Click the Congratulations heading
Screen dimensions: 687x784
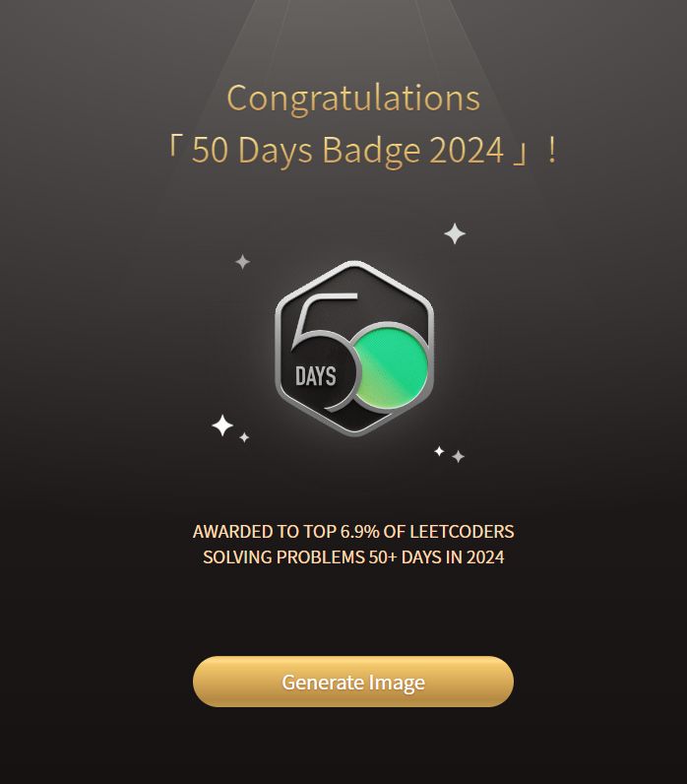click(x=353, y=98)
